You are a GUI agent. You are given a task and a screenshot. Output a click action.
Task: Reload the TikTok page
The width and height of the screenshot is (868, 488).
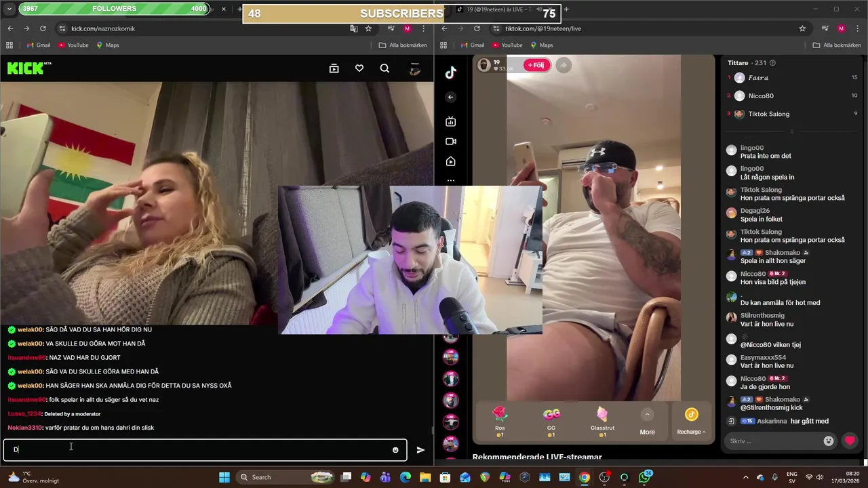click(x=477, y=28)
